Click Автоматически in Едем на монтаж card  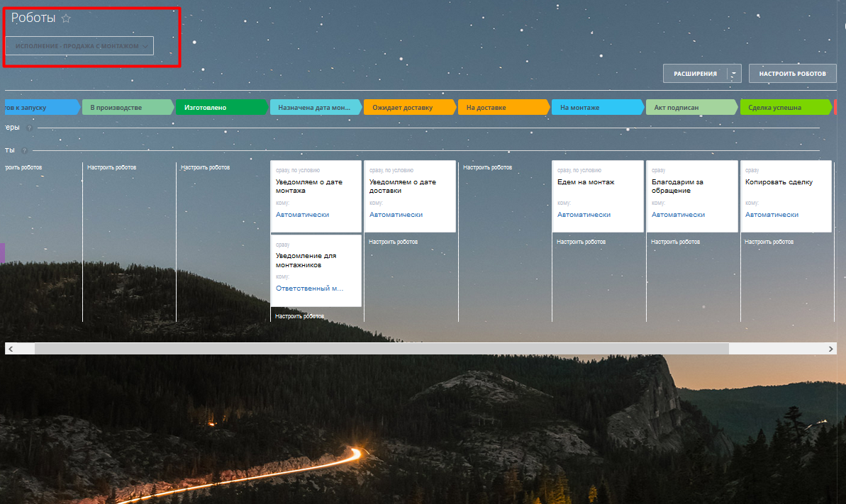584,214
